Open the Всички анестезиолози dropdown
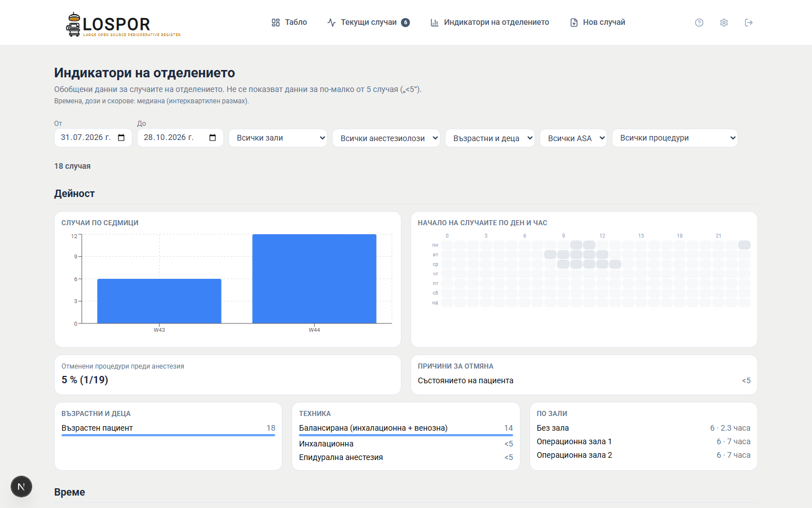The height and width of the screenshot is (508, 812). pyautogui.click(x=386, y=138)
